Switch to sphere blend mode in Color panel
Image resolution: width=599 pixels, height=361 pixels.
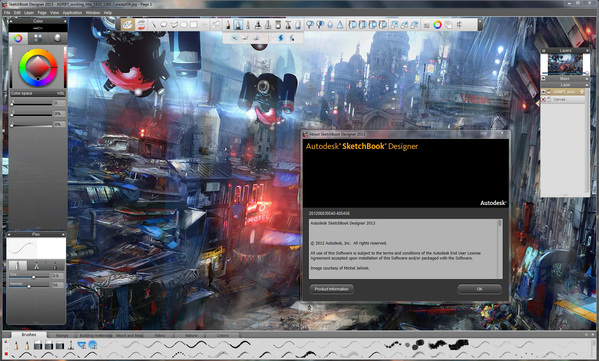click(x=57, y=38)
